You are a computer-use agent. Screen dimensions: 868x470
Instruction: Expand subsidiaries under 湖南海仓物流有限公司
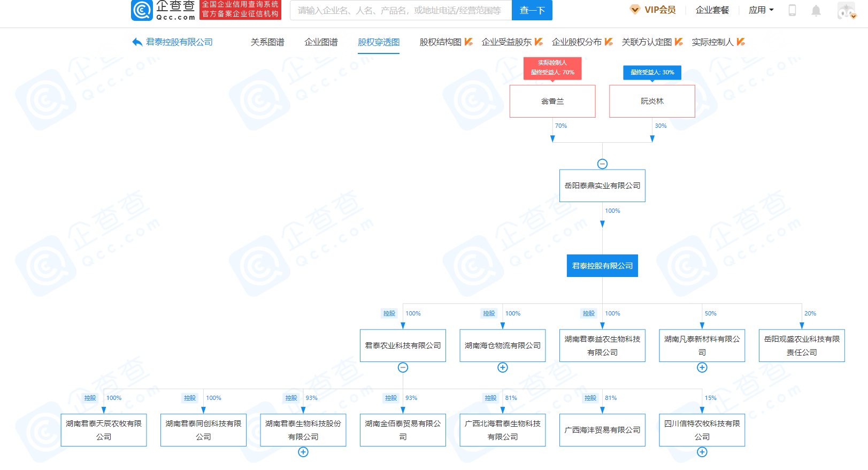503,367
